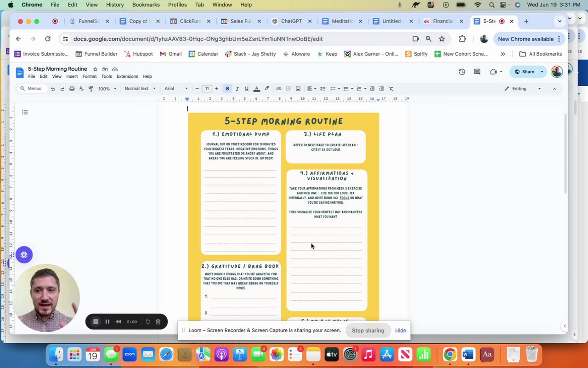This screenshot has height=368, width=588.
Task: Open the numbered list dropdown
Action: (x=361, y=89)
